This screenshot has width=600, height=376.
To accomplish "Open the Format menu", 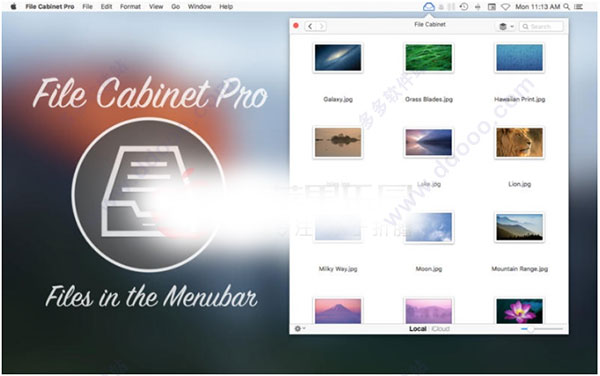I will [x=130, y=7].
